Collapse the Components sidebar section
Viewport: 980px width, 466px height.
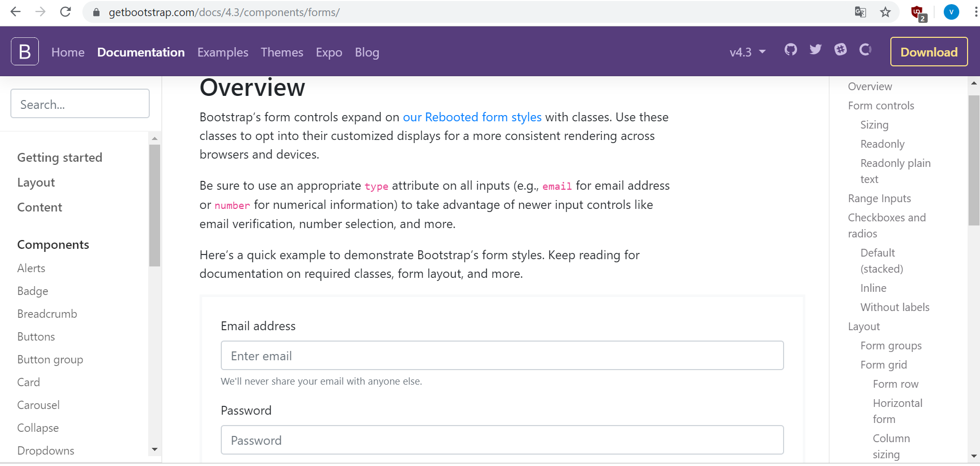pos(53,245)
